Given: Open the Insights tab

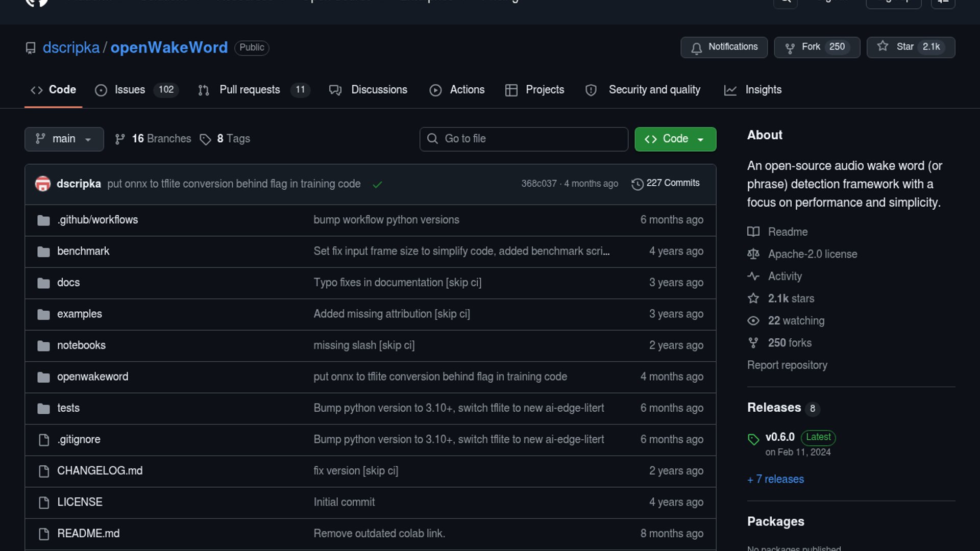Looking at the screenshot, I should pyautogui.click(x=763, y=90).
